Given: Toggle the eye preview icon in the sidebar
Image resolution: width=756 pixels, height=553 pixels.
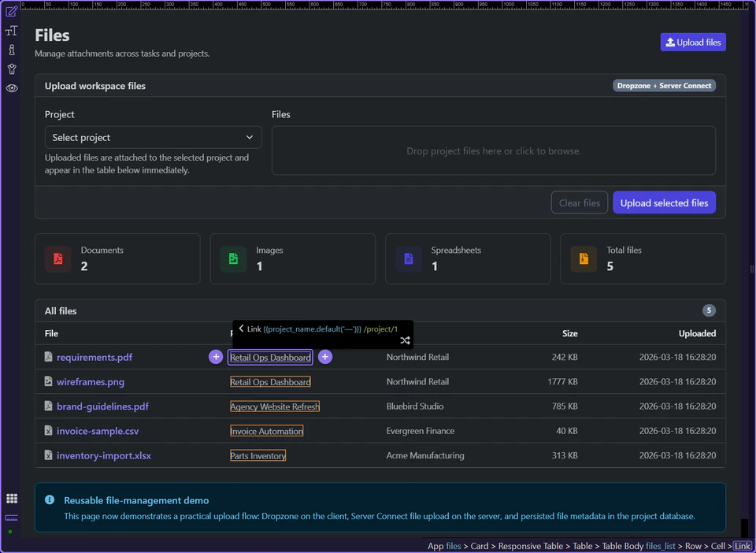Looking at the screenshot, I should (11, 88).
